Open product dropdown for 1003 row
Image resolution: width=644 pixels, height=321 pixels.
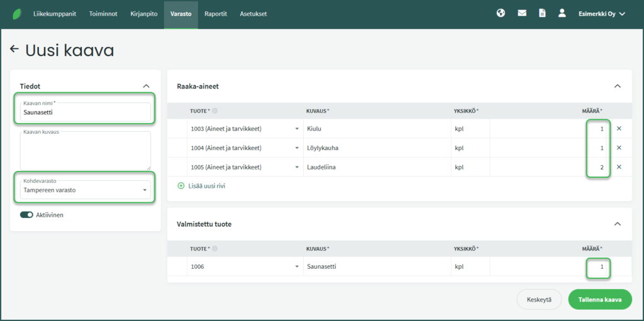click(296, 129)
